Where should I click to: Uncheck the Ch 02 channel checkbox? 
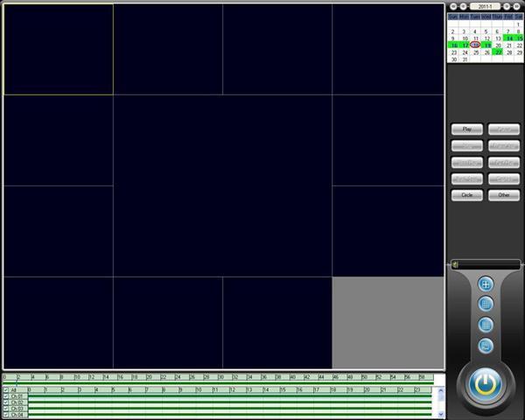pos(6,402)
